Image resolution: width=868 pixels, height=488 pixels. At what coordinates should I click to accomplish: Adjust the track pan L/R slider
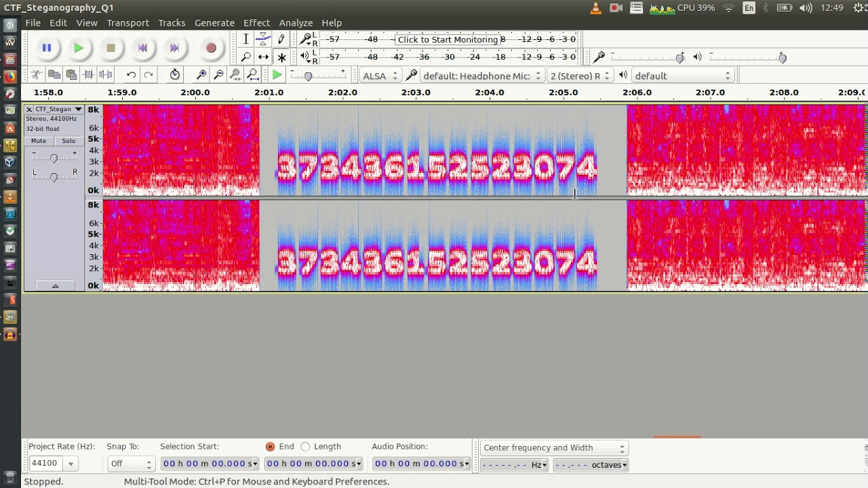click(x=54, y=177)
